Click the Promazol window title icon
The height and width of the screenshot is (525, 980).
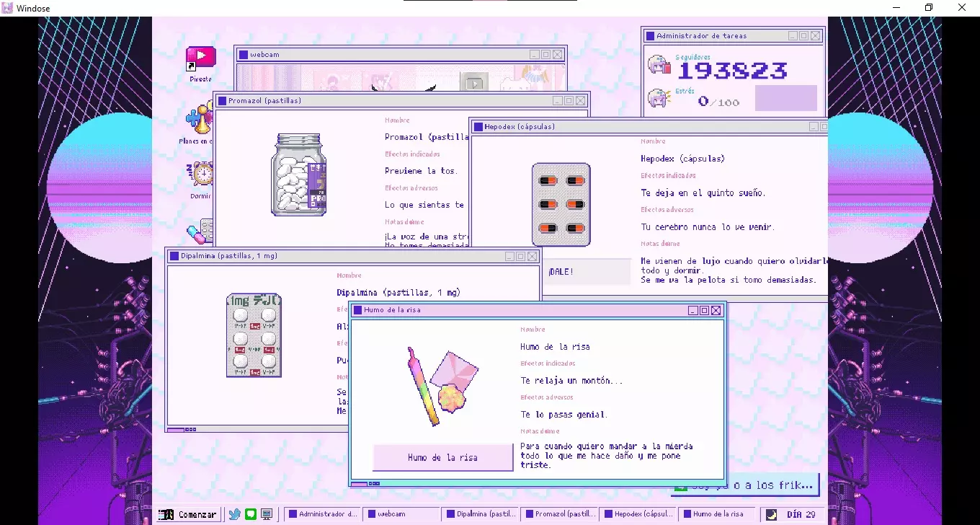pyautogui.click(x=222, y=101)
